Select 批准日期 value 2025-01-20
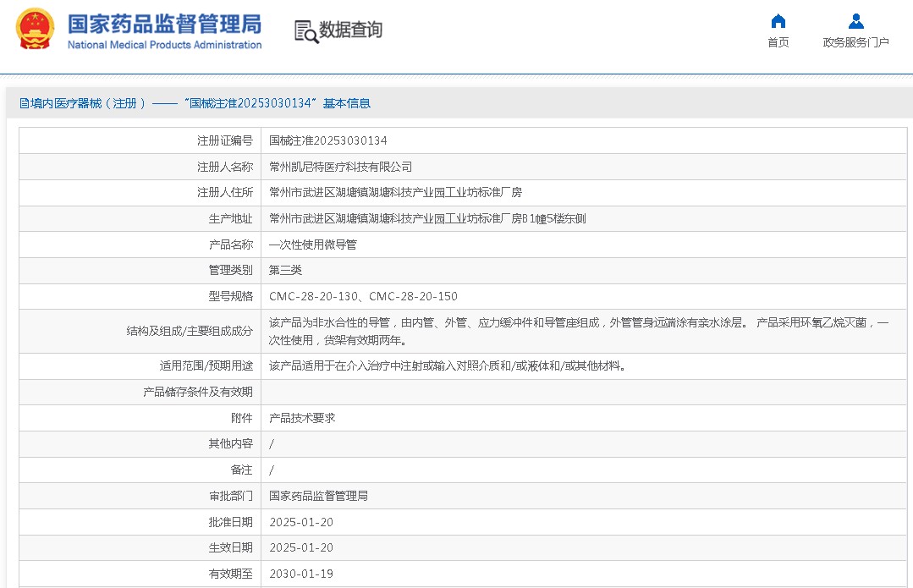Screen dimensions: 913x588 pyautogui.click(x=301, y=522)
